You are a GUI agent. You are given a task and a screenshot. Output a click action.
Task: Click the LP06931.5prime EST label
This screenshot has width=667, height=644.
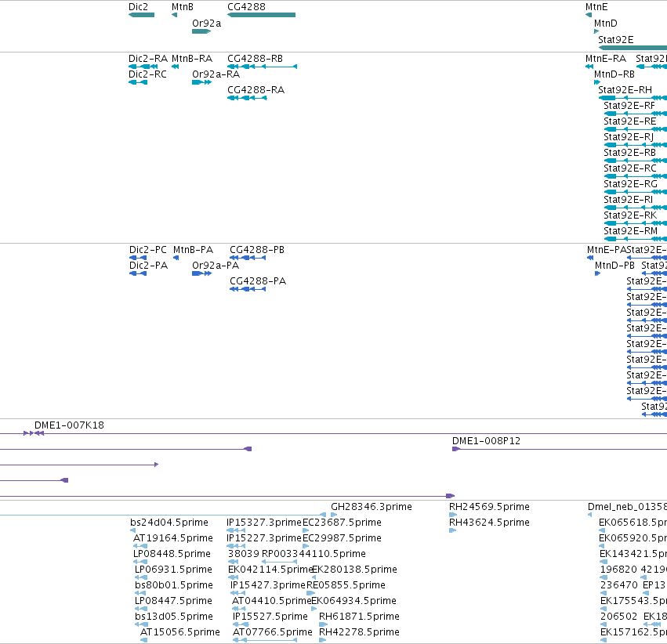tap(173, 570)
